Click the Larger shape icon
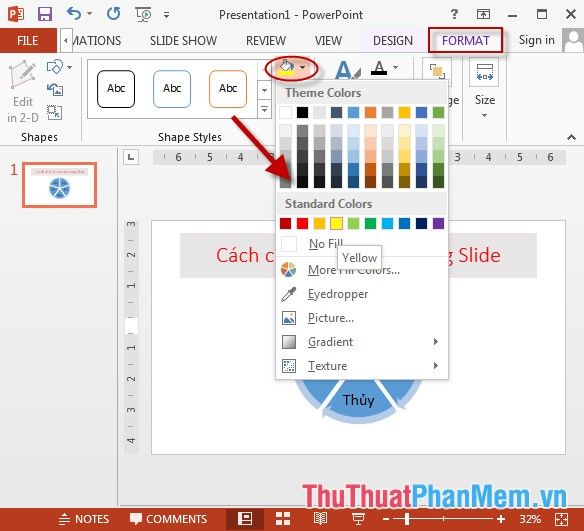This screenshot has width=584, height=531. tap(55, 89)
